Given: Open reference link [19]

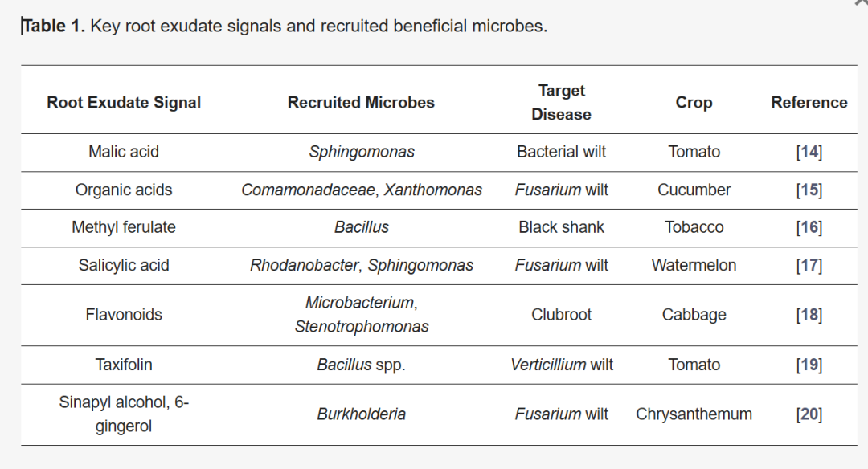Looking at the screenshot, I should coord(809,365).
